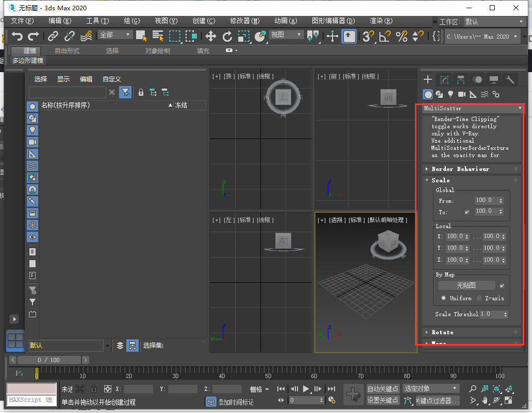Click the Undo arrow icon
The height and width of the screenshot is (413, 532).
[x=17, y=36]
